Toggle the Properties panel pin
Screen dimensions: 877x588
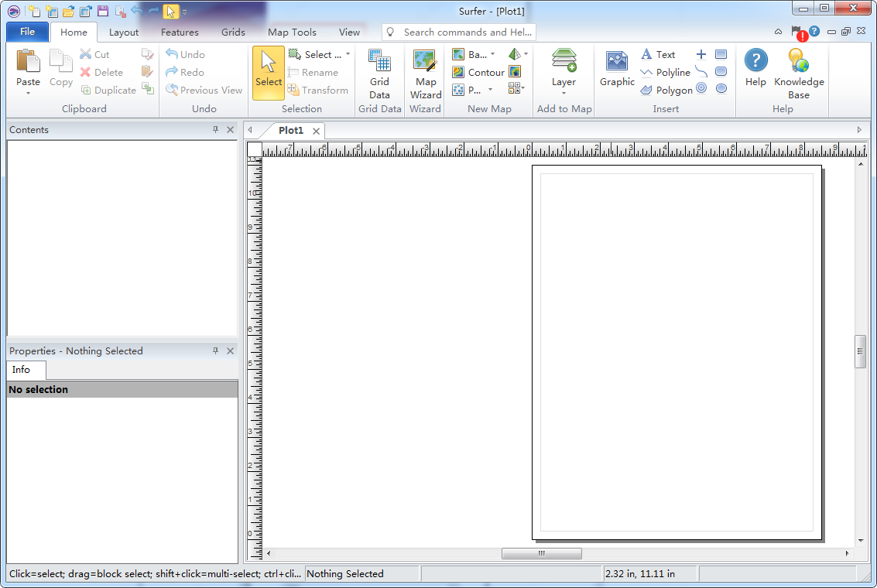(215, 351)
